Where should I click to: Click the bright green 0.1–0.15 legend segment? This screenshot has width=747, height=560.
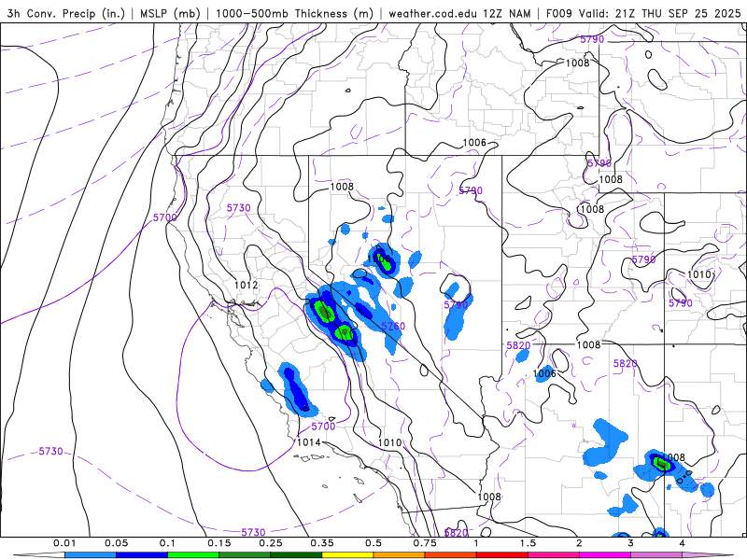(193, 555)
